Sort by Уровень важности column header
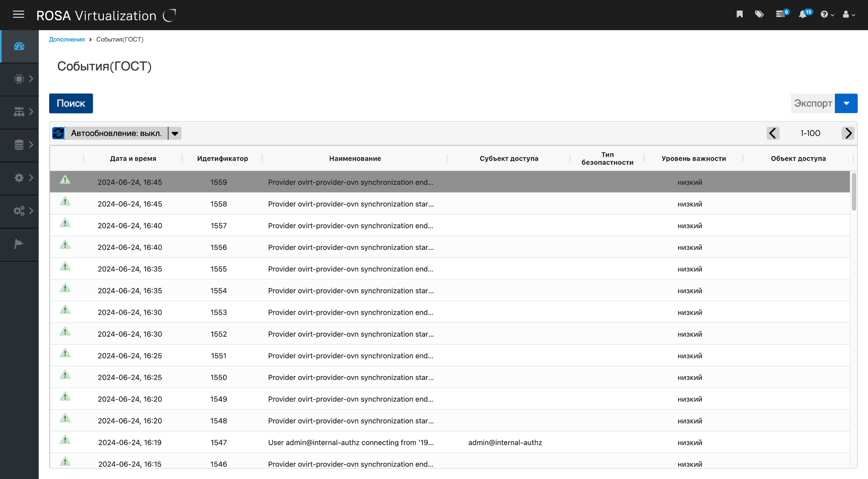 (x=693, y=158)
